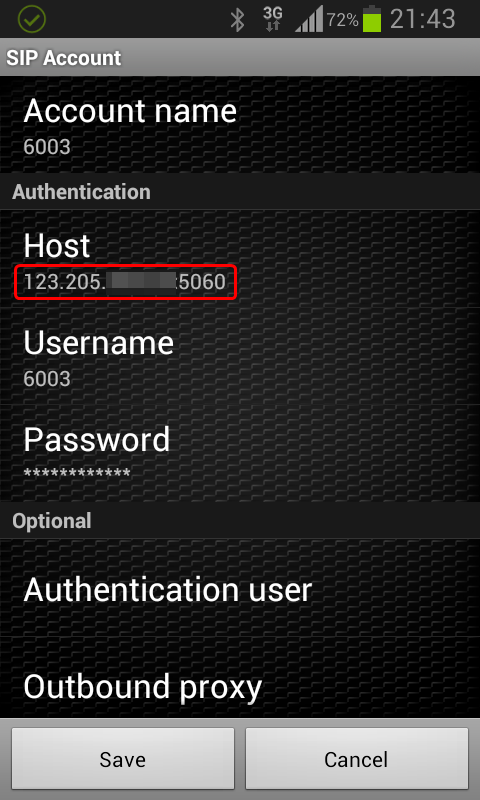Tap the green battery icon
The width and height of the screenshot is (480, 800).
[372, 19]
